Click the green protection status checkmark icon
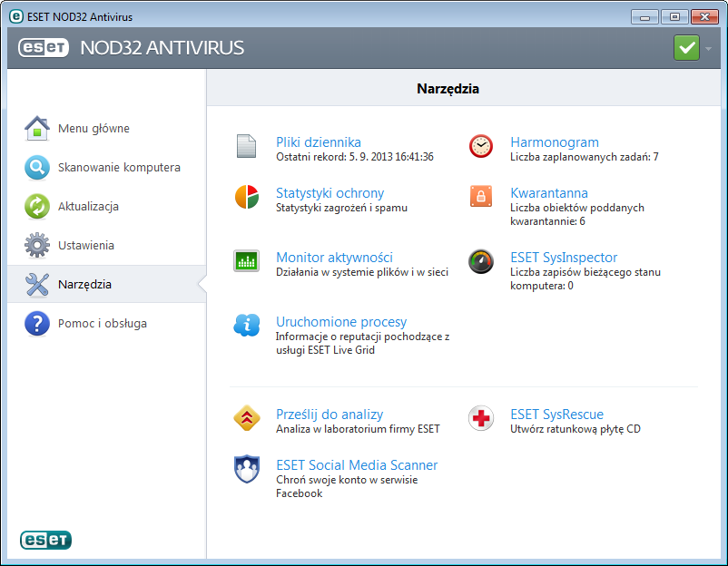 point(686,47)
